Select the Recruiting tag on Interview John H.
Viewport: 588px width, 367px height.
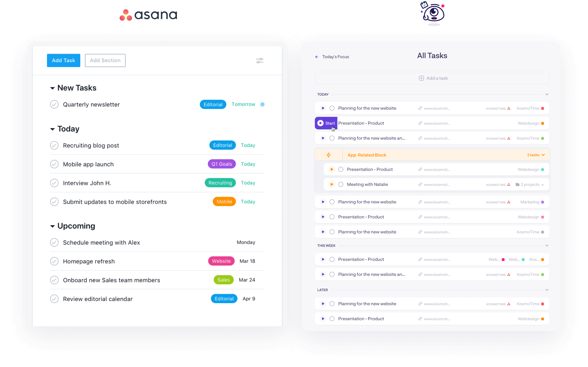220,183
